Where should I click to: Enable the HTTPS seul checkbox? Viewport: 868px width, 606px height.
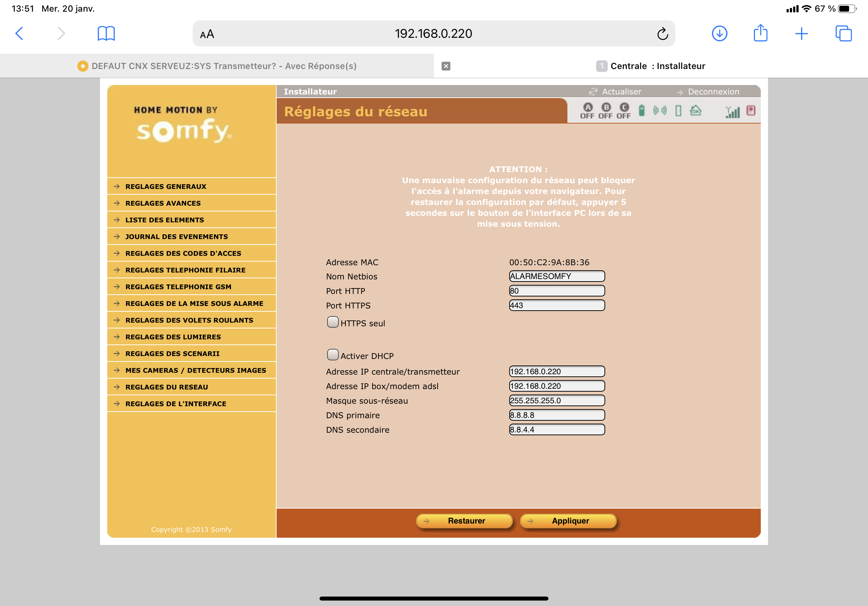pyautogui.click(x=333, y=322)
